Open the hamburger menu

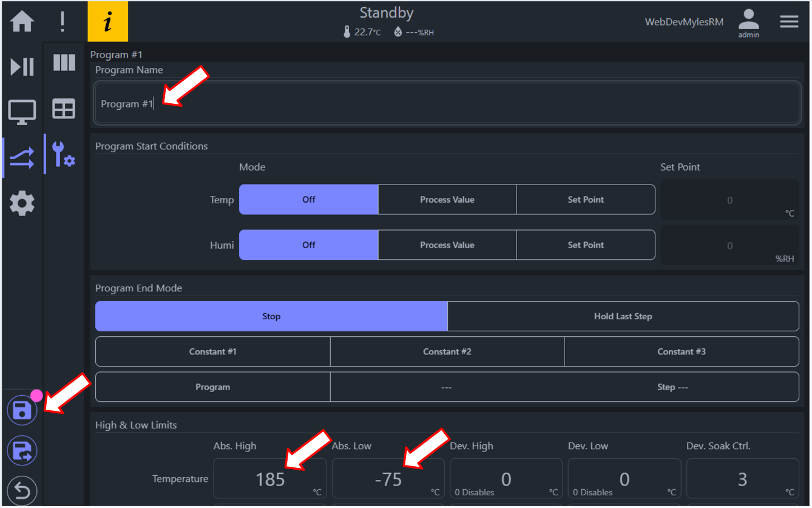coord(789,21)
